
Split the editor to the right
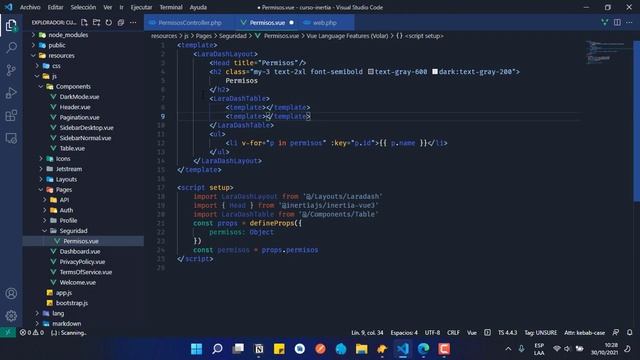tap(617, 22)
